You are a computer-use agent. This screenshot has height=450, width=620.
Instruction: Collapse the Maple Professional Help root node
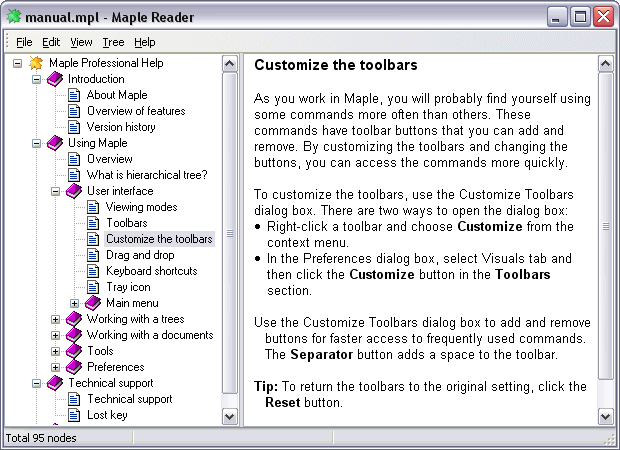pos(17,63)
